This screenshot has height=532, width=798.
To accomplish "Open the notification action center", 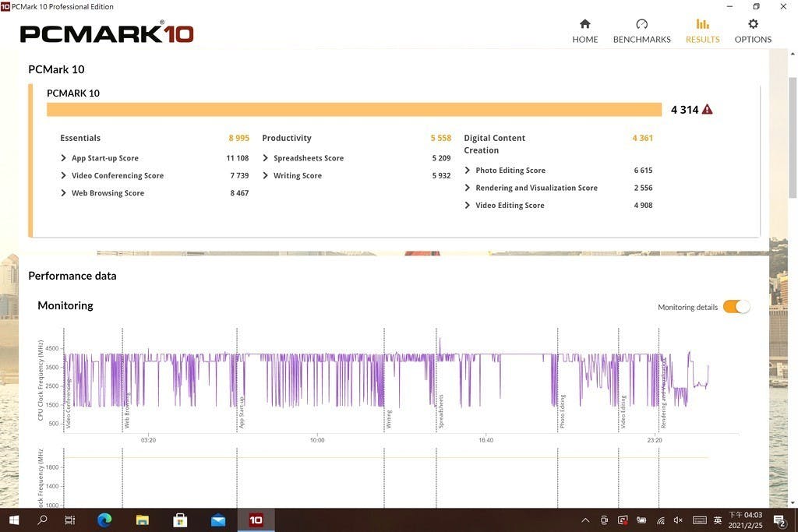I will click(x=779, y=520).
